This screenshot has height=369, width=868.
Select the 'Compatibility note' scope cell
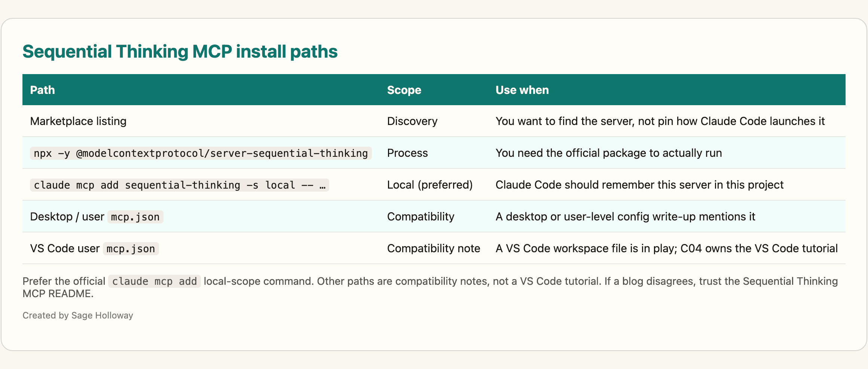[434, 248]
